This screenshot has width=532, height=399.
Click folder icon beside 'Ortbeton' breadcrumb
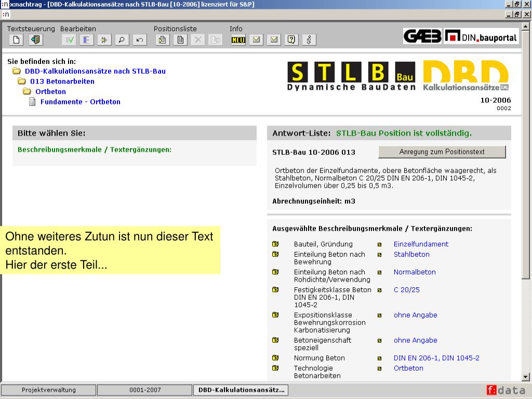27,91
